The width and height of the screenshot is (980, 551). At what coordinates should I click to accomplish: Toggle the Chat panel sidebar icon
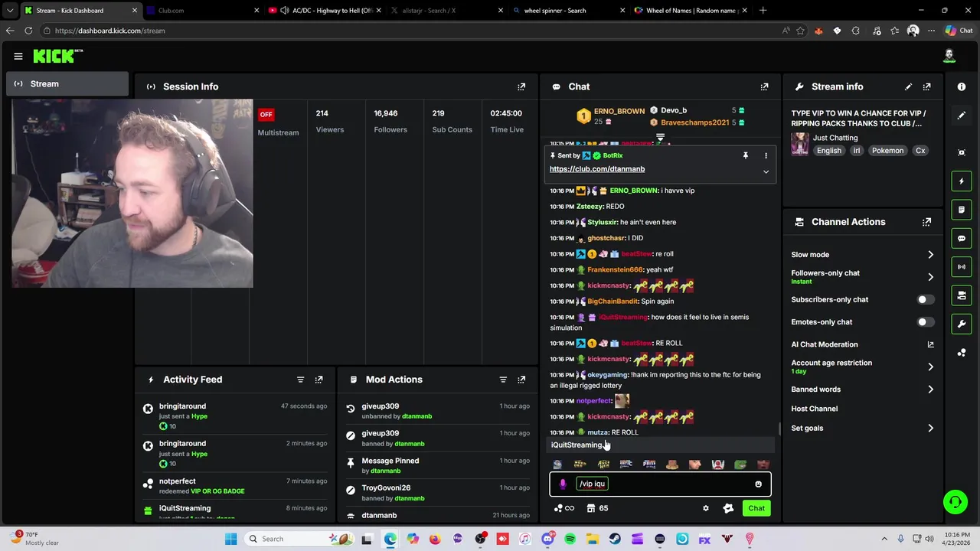(x=962, y=238)
